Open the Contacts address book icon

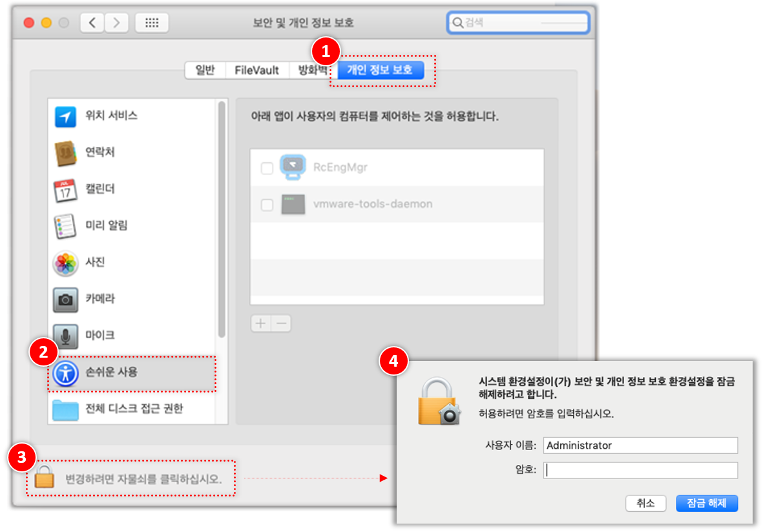pos(66,152)
